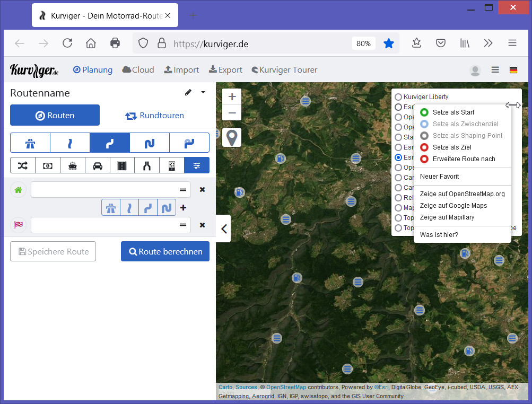Click the red destination flag icon
This screenshot has height=404, width=532.
click(19, 225)
